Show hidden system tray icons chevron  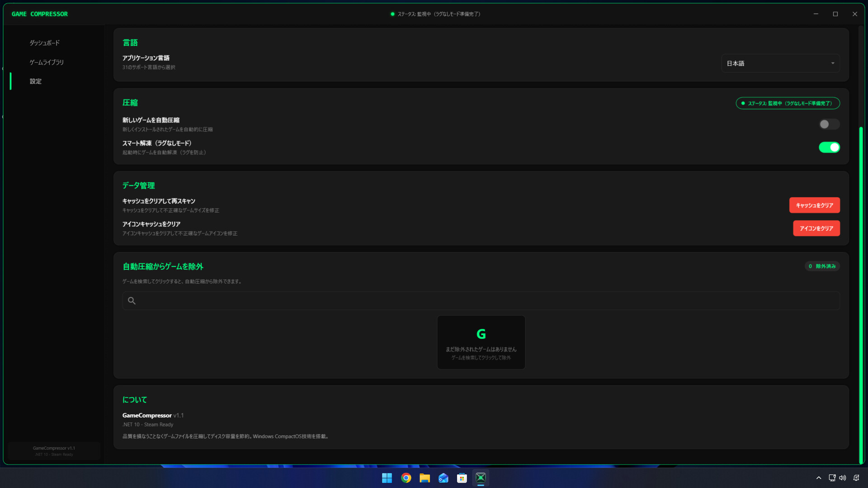pyautogui.click(x=819, y=478)
